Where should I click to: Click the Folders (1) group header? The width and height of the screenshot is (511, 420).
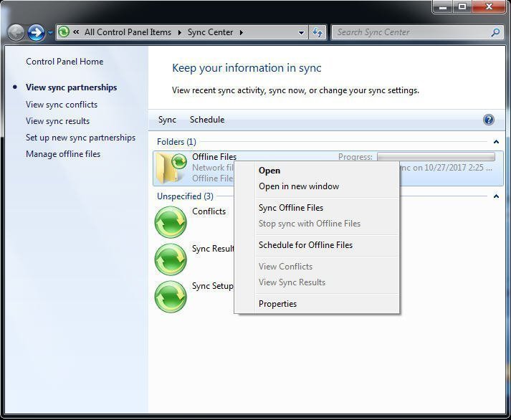click(176, 142)
